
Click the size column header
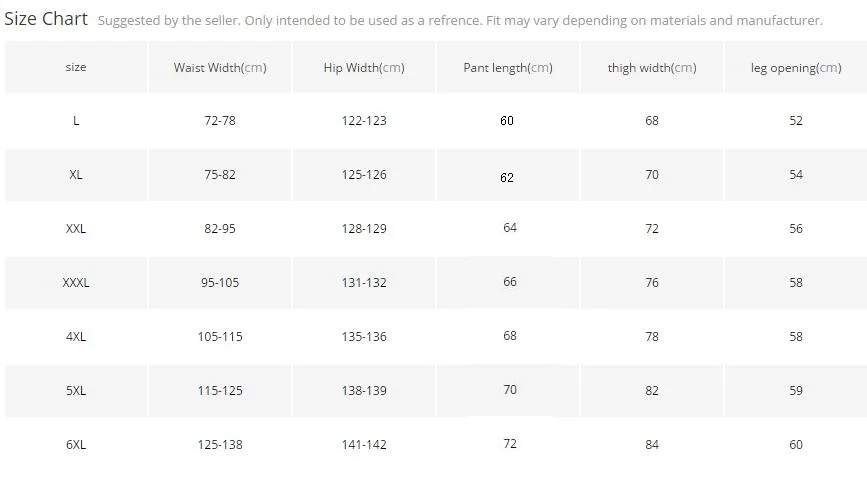coord(76,67)
